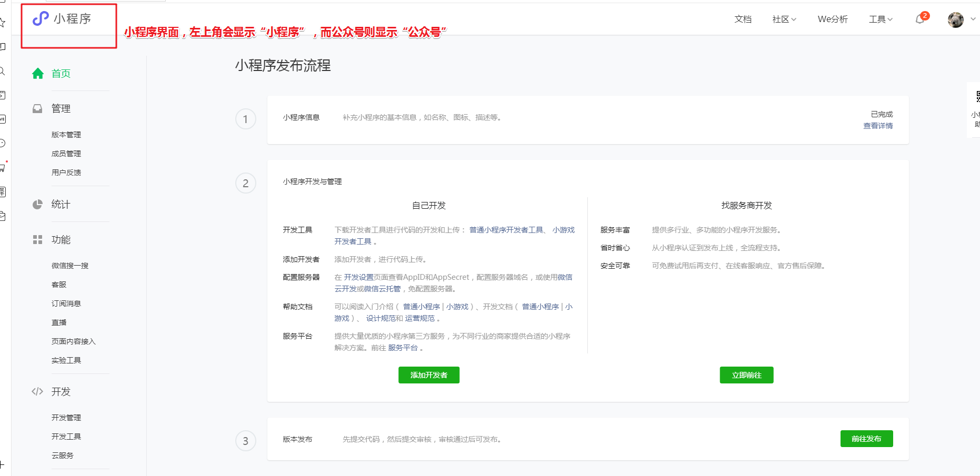Open 开发管理 in the sidebar
This screenshot has width=980, height=476.
click(66, 418)
